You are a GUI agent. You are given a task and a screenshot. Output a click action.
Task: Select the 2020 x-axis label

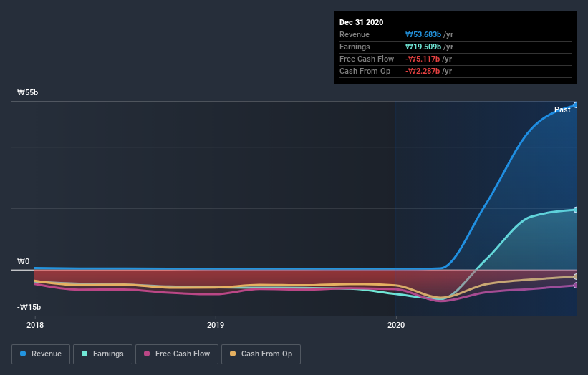396,325
